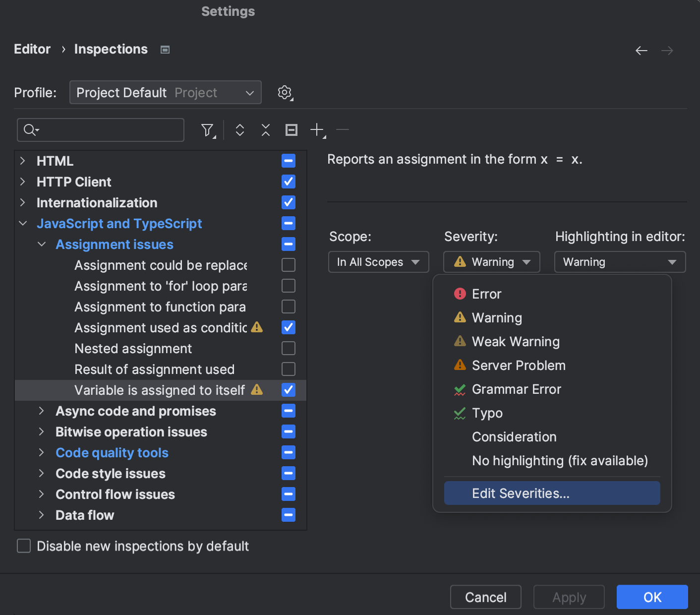Screen dimensions: 700x615
Task: Open the filter inspections menu
Action: pyautogui.click(x=207, y=130)
